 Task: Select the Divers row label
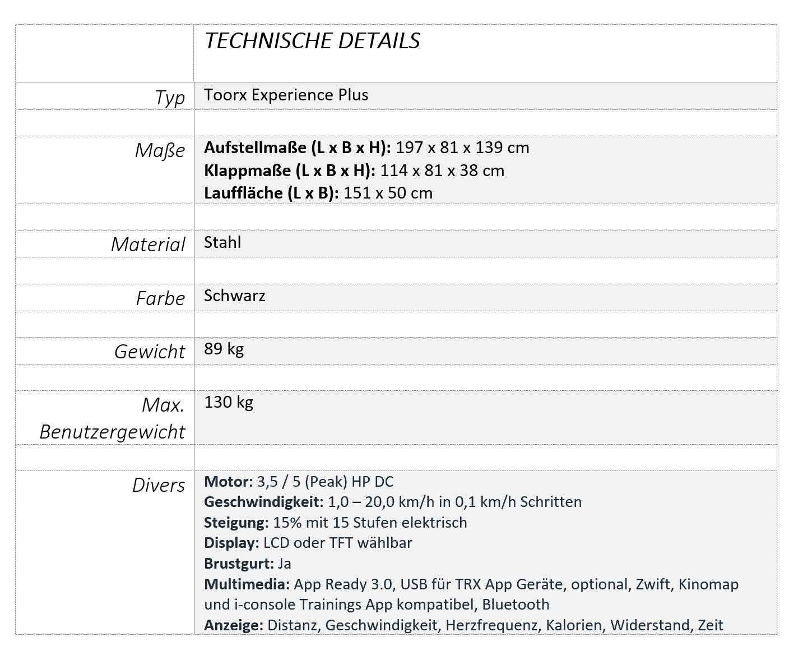coord(159,485)
